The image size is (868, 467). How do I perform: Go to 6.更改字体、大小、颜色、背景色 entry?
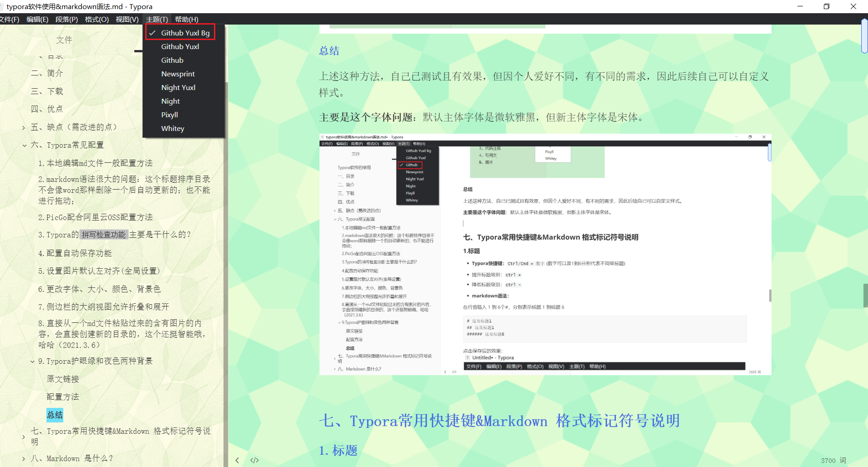coord(100,289)
